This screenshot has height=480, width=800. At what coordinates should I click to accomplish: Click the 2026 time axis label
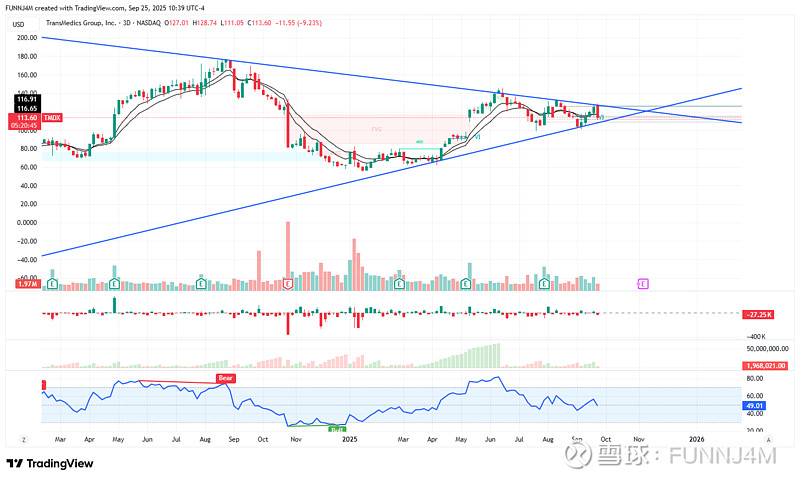[x=696, y=439]
